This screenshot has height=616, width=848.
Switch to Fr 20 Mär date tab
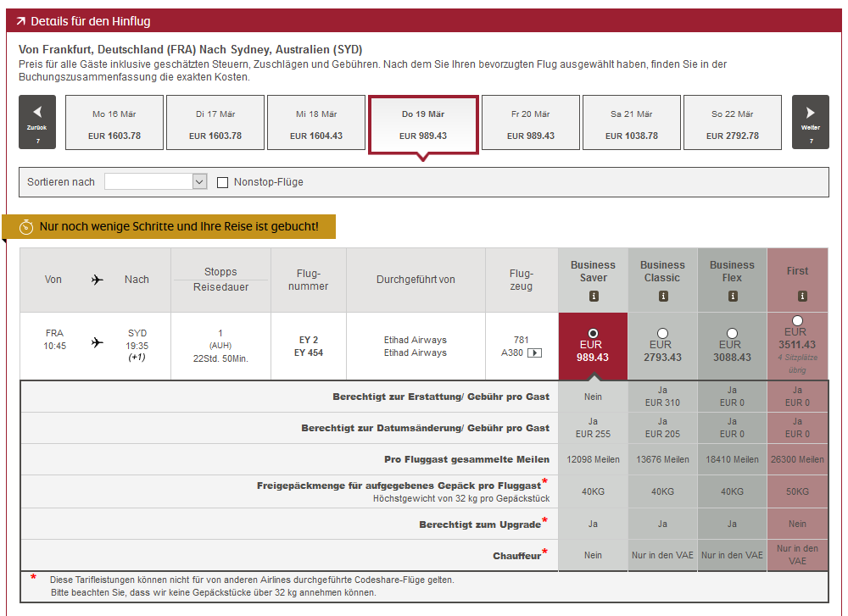[x=531, y=124]
